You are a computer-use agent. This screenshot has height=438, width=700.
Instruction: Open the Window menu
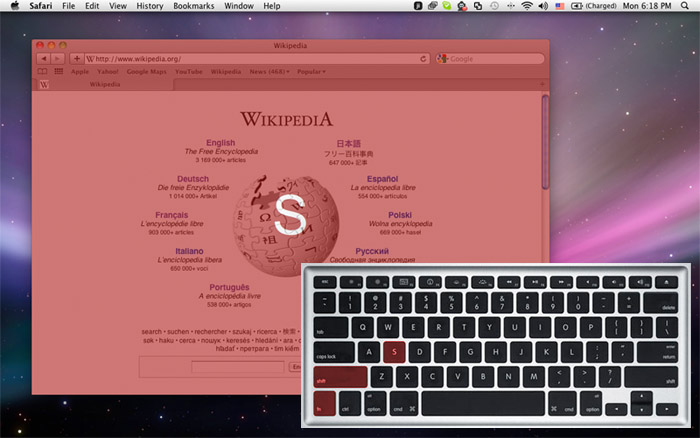pos(239,6)
